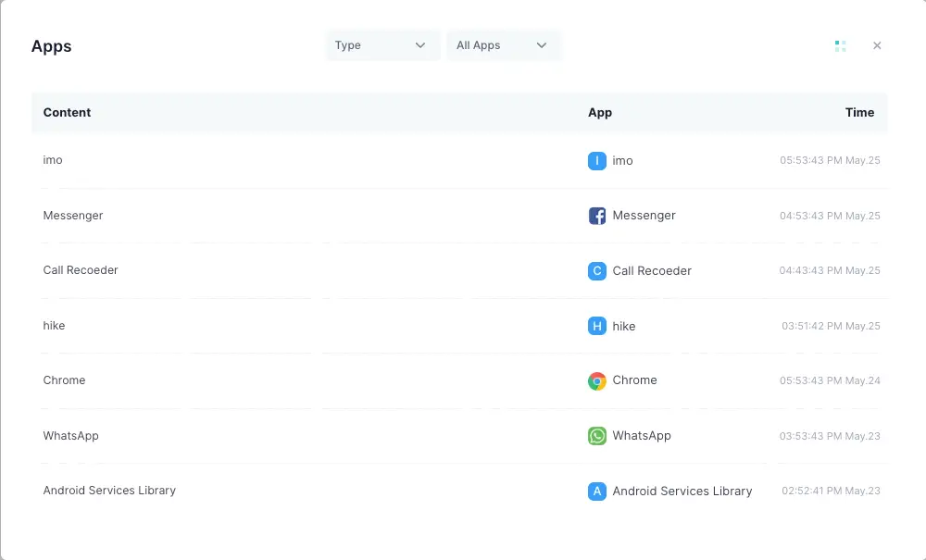The width and height of the screenshot is (926, 560).
Task: Click the hike app icon
Action: coord(597,326)
